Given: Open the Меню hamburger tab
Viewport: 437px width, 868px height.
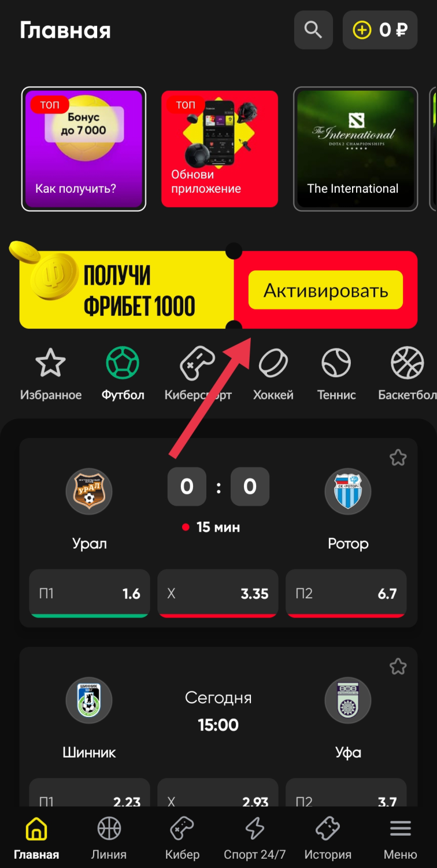Looking at the screenshot, I should [401, 838].
